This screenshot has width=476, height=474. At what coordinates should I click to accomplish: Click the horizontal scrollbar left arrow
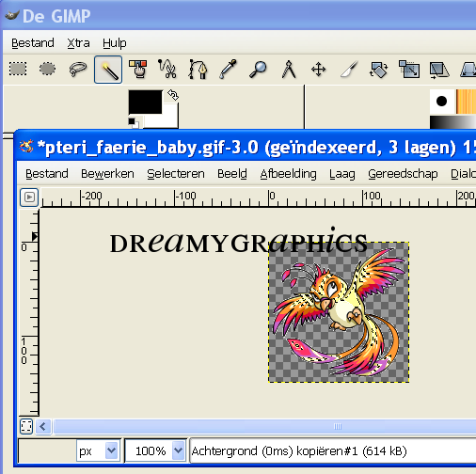(x=43, y=427)
